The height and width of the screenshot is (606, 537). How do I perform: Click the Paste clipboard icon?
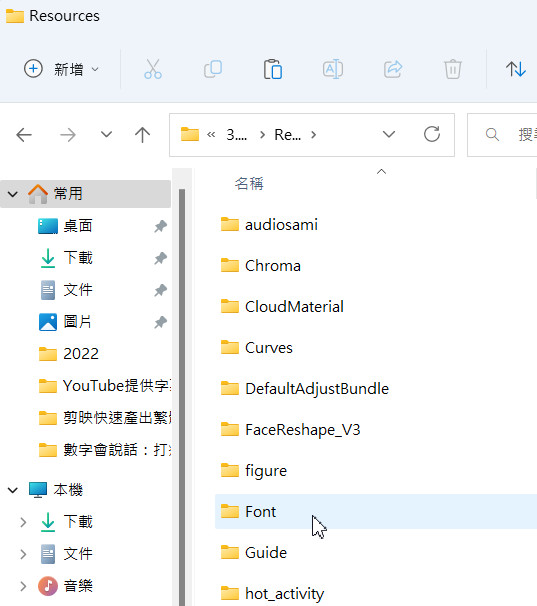coord(273,69)
